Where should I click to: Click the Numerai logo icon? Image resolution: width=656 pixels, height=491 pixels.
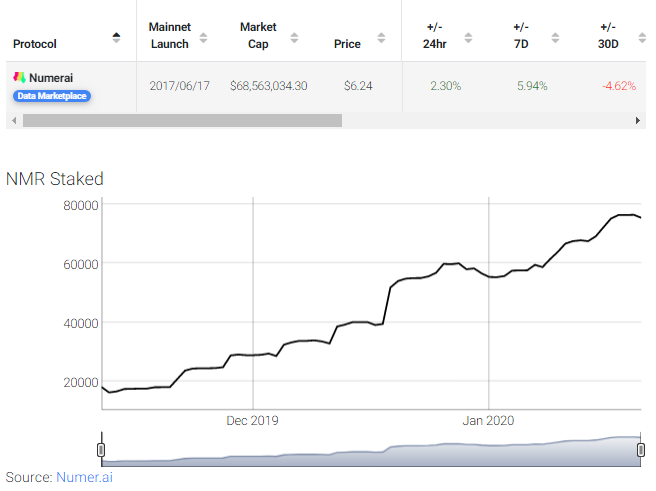click(19, 77)
